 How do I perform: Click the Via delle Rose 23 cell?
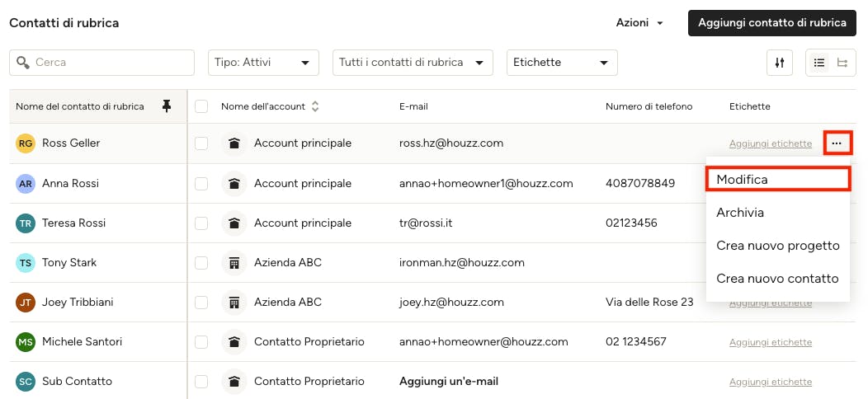[x=649, y=303]
